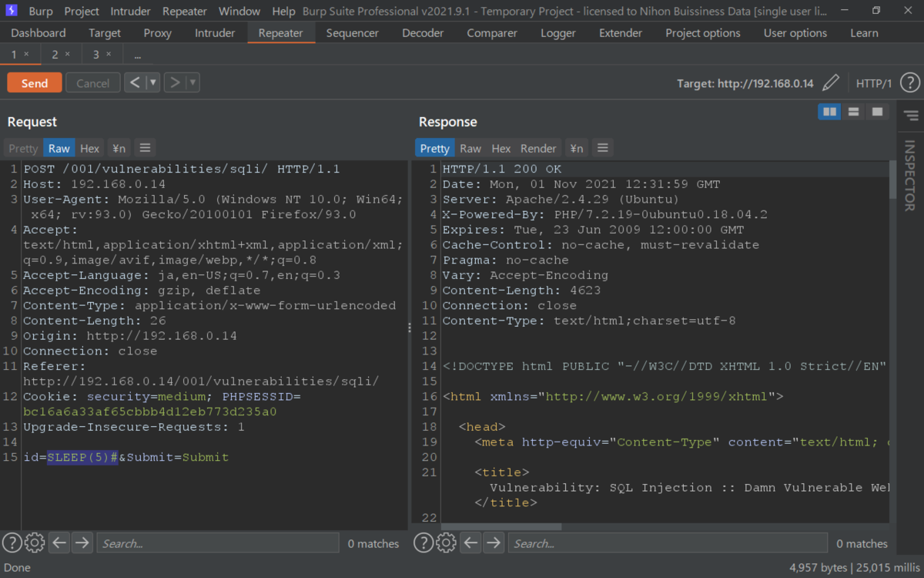Open request message editor hamburger menu
Screen dimensions: 924x578
(x=145, y=148)
